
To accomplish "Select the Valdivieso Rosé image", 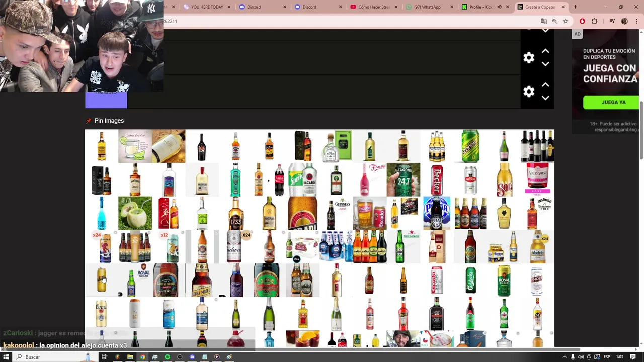I will pyautogui.click(x=537, y=179).
